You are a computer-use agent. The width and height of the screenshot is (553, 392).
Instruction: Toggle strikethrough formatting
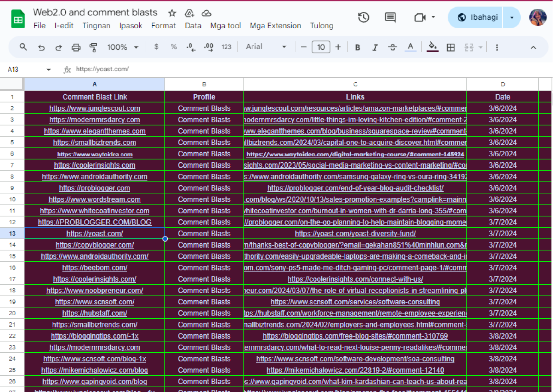[392, 47]
